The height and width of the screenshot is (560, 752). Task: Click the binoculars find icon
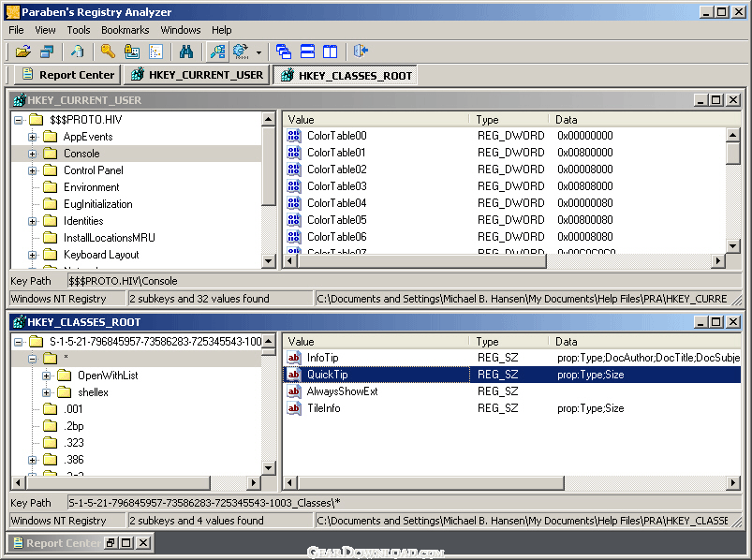pos(186,51)
